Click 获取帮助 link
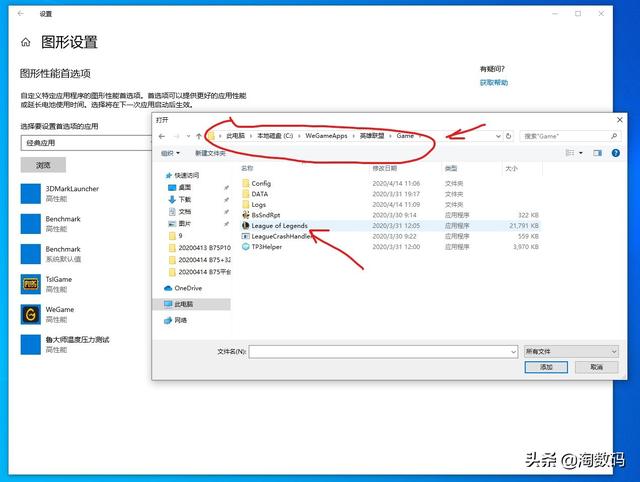Image resolution: width=640 pixels, height=482 pixels. coord(493,83)
